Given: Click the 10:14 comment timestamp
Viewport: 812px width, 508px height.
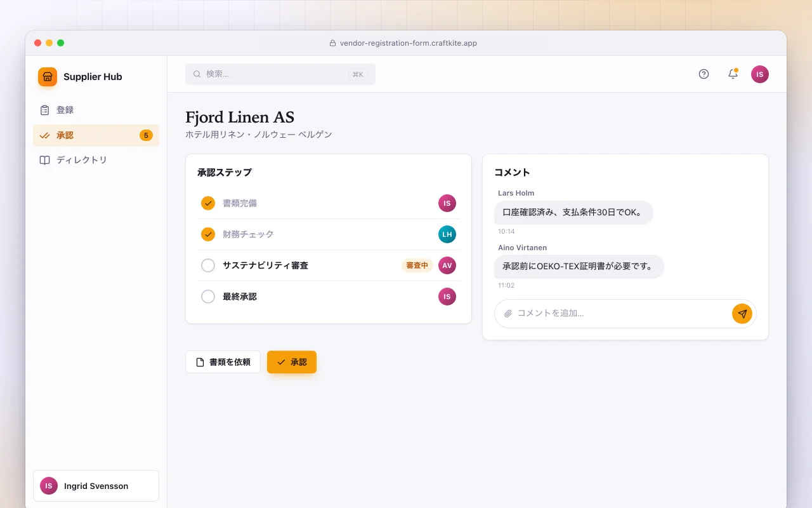Looking at the screenshot, I should [x=506, y=232].
